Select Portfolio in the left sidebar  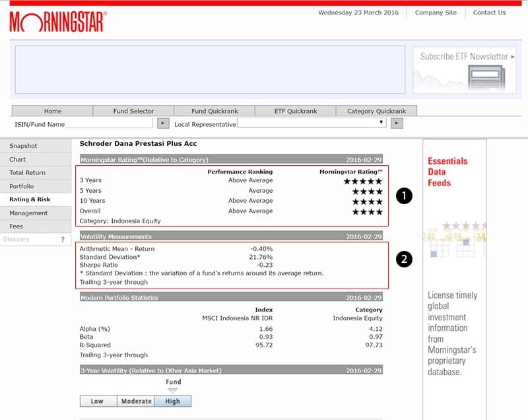(22, 186)
